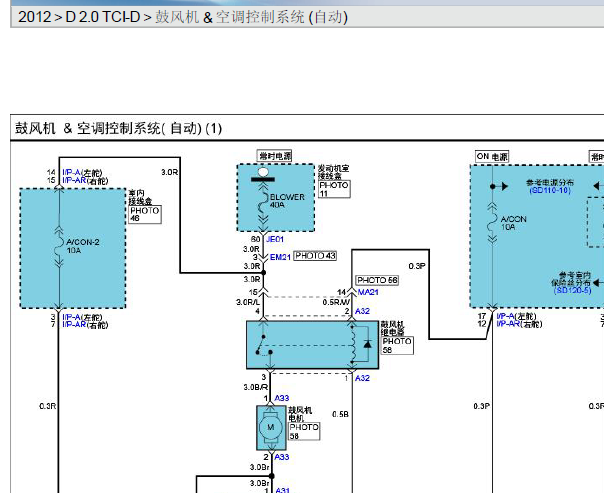604x493 pixels.
Task: Open the PHOTO 11 box
Action: tap(334, 189)
